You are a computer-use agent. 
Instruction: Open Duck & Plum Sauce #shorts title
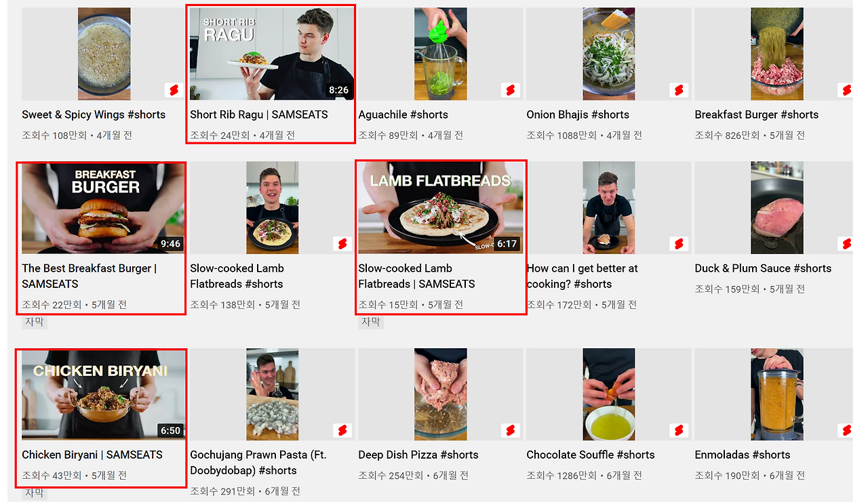(763, 268)
